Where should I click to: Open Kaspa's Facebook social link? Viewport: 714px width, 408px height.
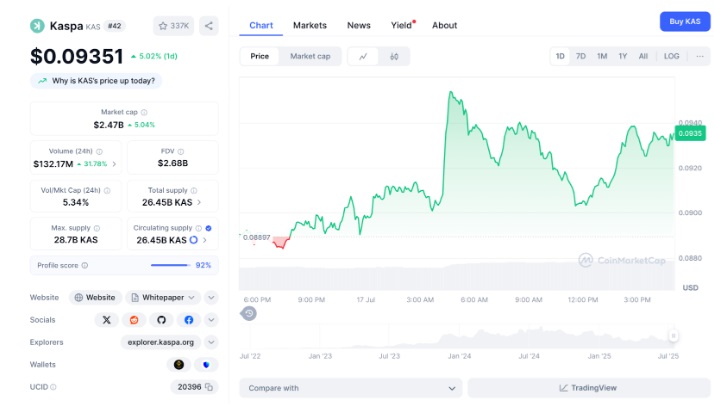(x=188, y=320)
